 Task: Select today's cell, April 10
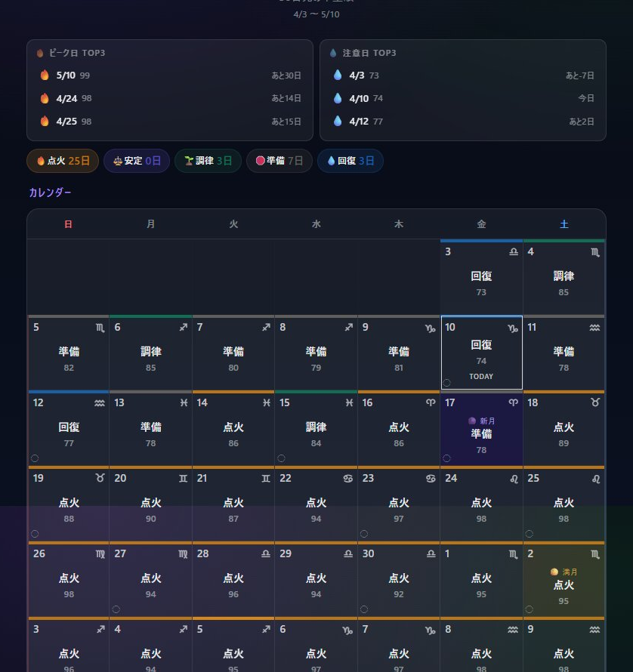tap(481, 353)
